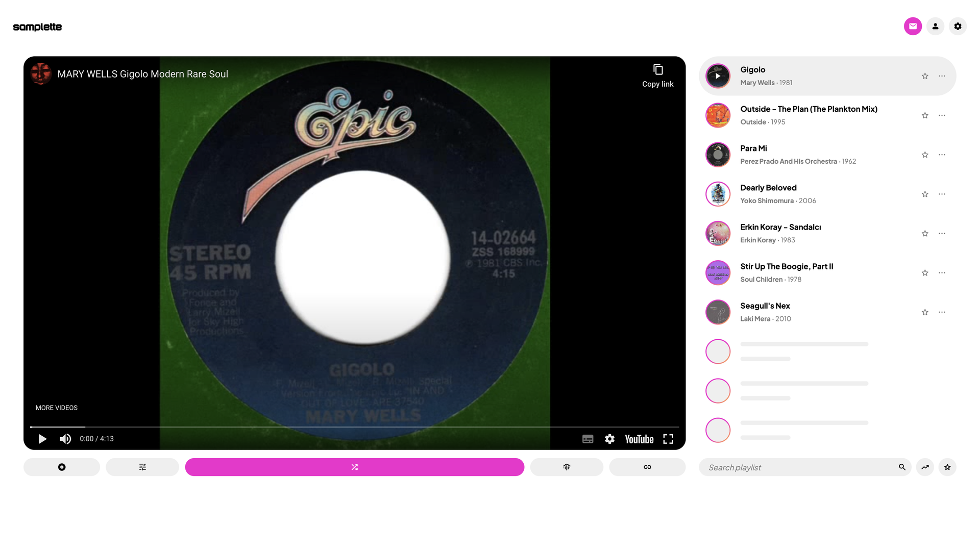Open the user account icon
The image size is (980, 551).
click(935, 27)
